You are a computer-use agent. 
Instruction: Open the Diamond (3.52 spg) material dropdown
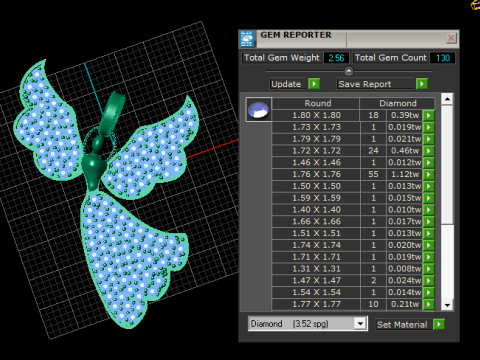(360, 324)
